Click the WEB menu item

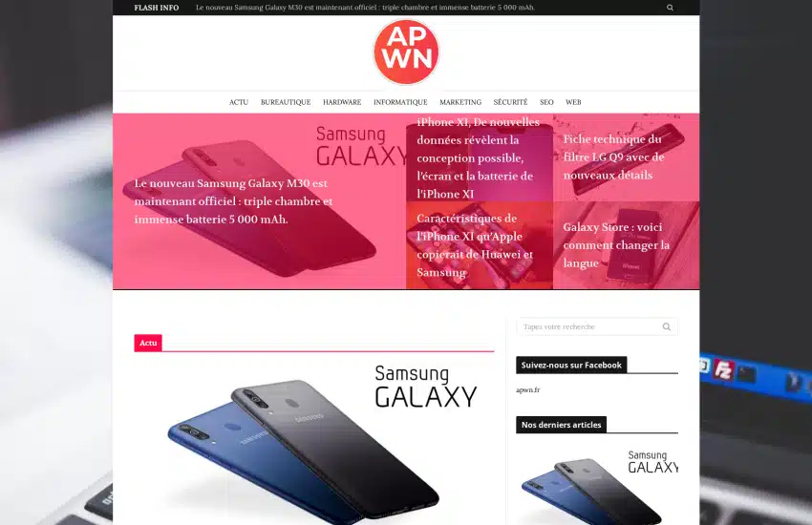pyautogui.click(x=573, y=102)
